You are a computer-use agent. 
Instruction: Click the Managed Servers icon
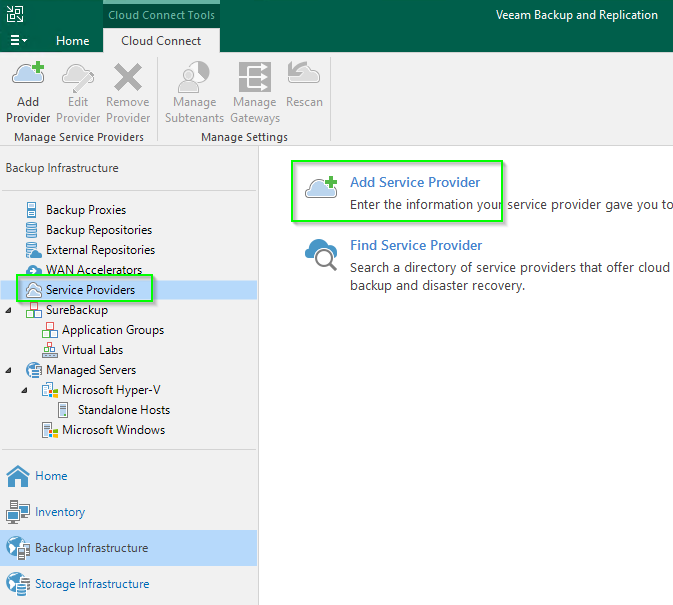point(34,370)
